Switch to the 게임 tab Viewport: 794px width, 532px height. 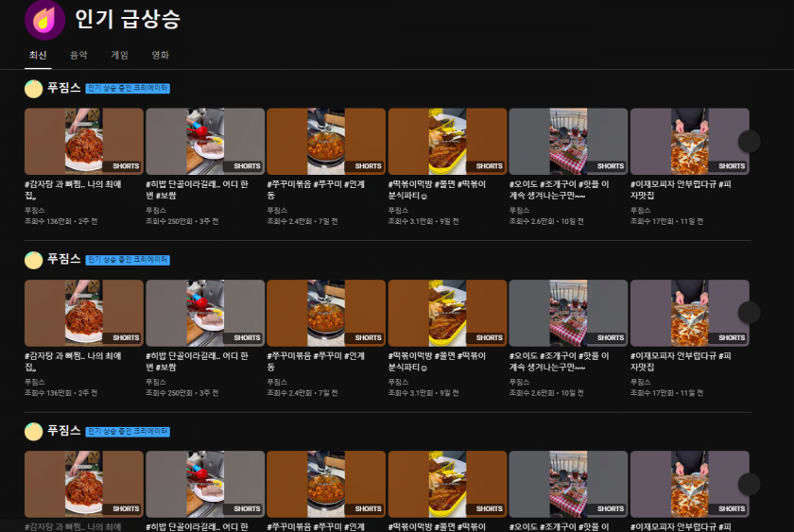coord(119,55)
